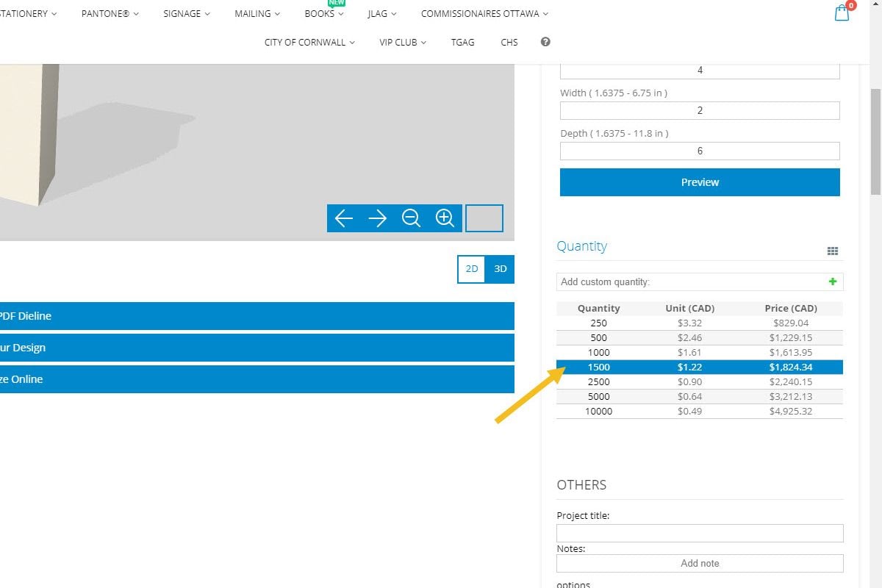Open the CHS menu item

coord(509,42)
